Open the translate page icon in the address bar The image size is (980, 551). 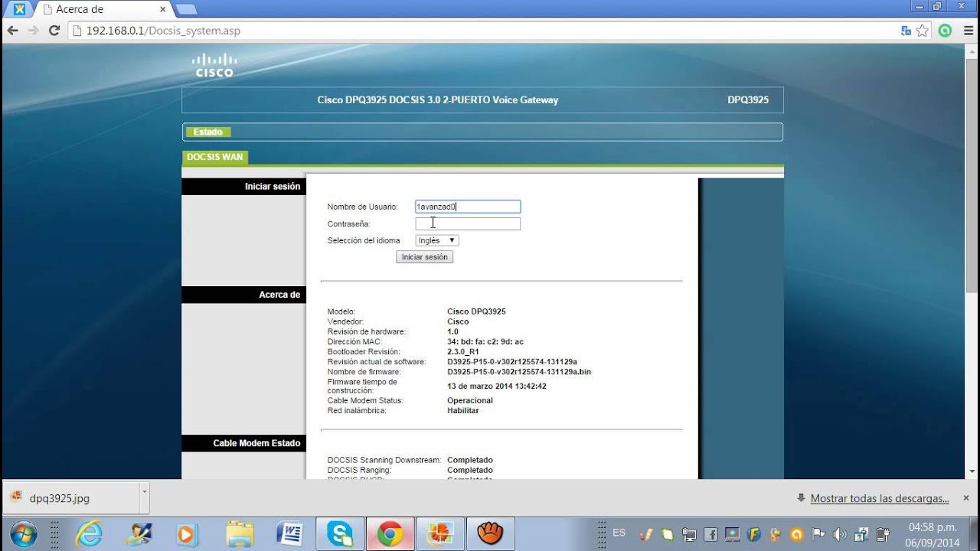906,31
